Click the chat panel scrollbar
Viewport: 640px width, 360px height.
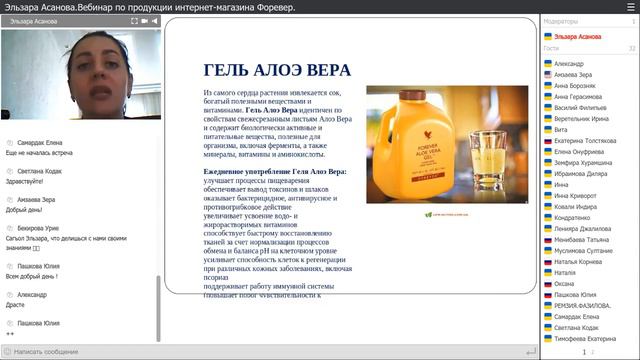pos(158,308)
